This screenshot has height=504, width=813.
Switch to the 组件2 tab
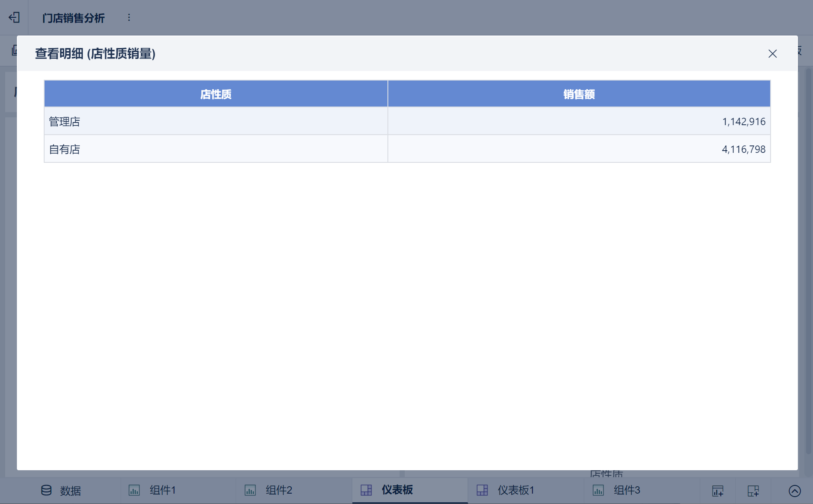click(x=294, y=491)
